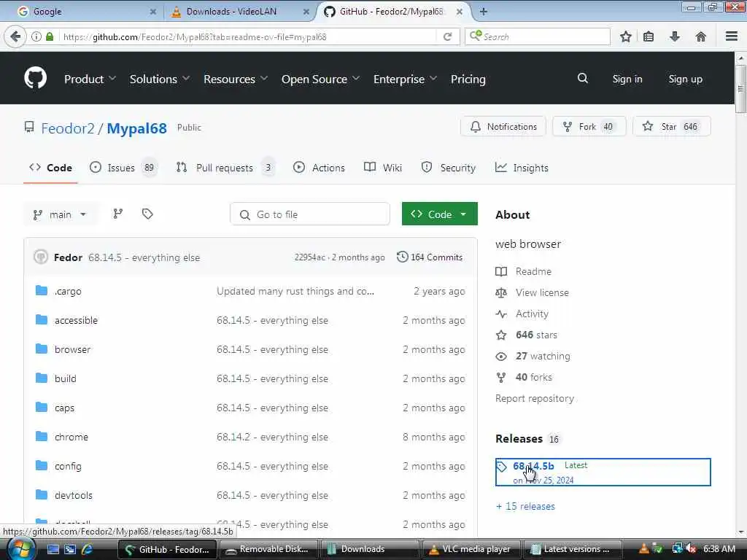747x560 pixels.
Task: View branches using the branch icon
Action: (x=117, y=214)
